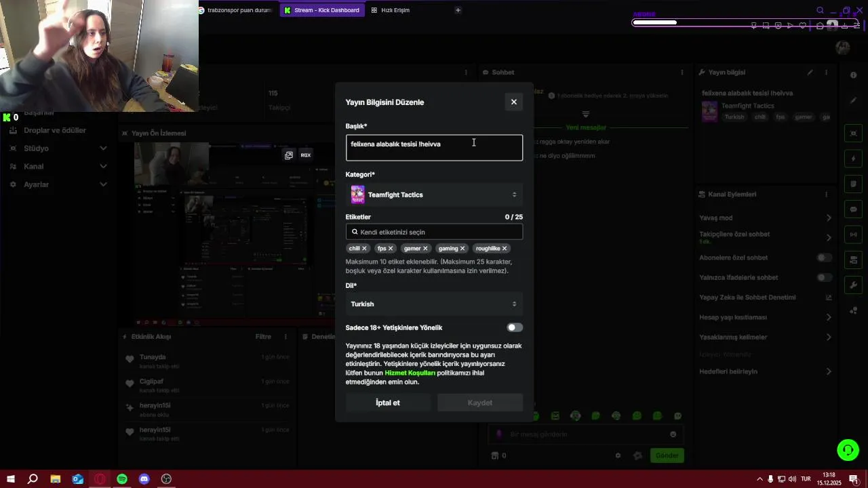Open Yapay Zeka ile Sohbet Denetimi link
The width and height of the screenshot is (868, 488).
765,298
